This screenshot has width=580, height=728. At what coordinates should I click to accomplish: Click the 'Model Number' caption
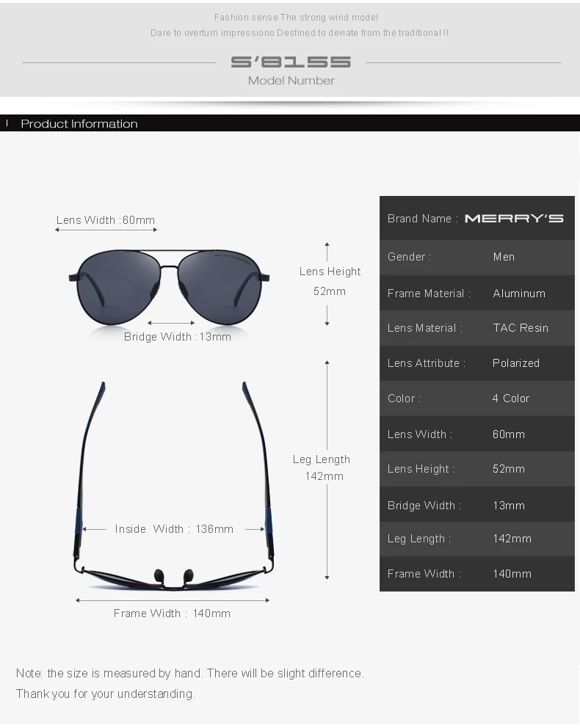[x=291, y=81]
